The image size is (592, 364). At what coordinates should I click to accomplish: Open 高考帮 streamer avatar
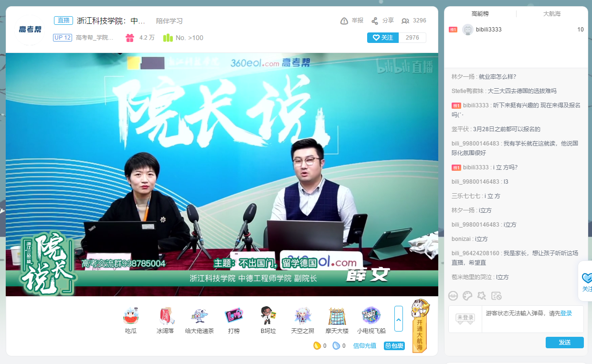pyautogui.click(x=30, y=30)
